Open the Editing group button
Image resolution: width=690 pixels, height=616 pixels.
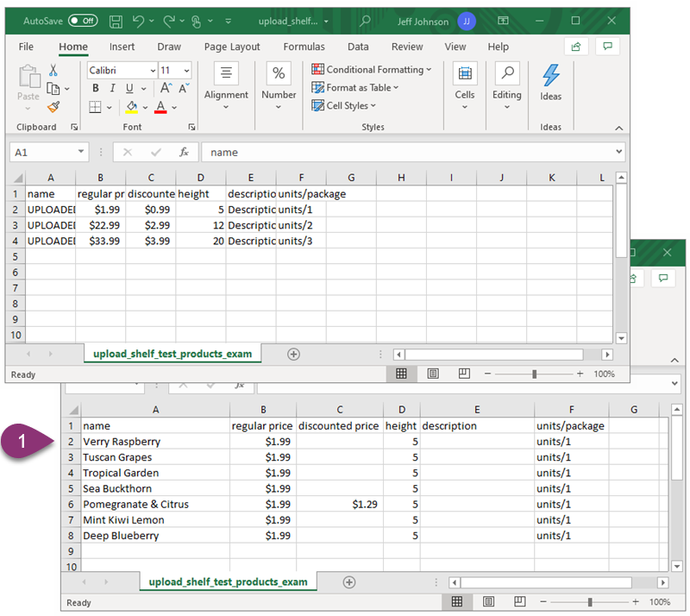point(507,86)
